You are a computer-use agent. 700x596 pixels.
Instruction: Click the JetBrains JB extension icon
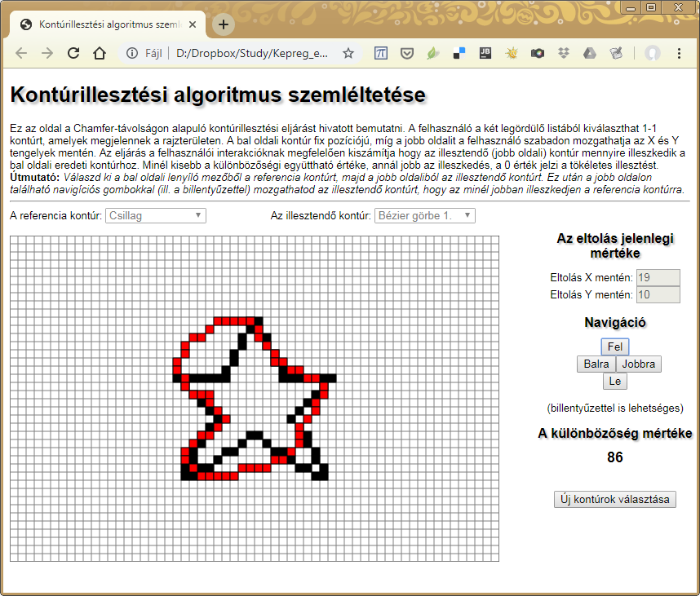click(485, 54)
